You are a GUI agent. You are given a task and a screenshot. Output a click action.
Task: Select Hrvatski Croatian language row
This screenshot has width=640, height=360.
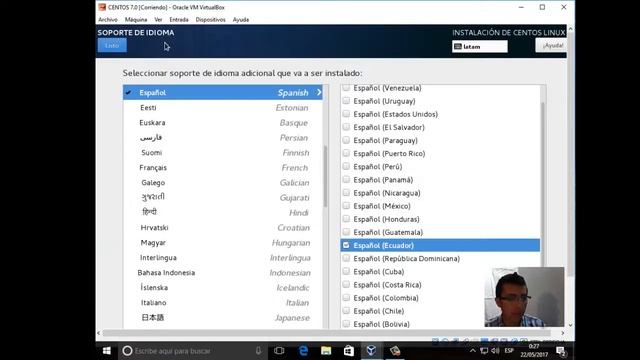pyautogui.click(x=223, y=228)
